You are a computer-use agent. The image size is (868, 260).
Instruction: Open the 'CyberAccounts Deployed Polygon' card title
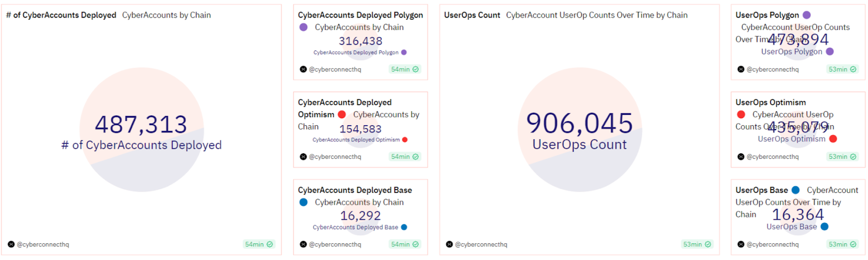point(360,15)
